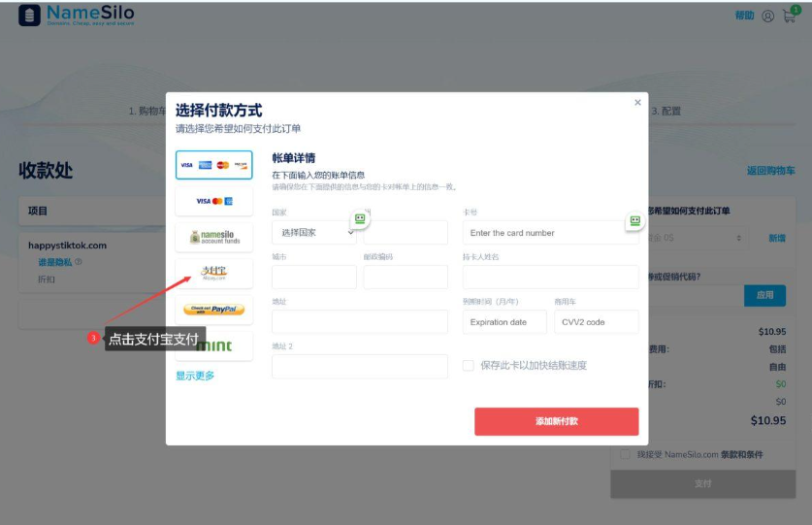Choose namesilo account funds payment
Image resolution: width=812 pixels, height=525 pixels.
click(213, 238)
